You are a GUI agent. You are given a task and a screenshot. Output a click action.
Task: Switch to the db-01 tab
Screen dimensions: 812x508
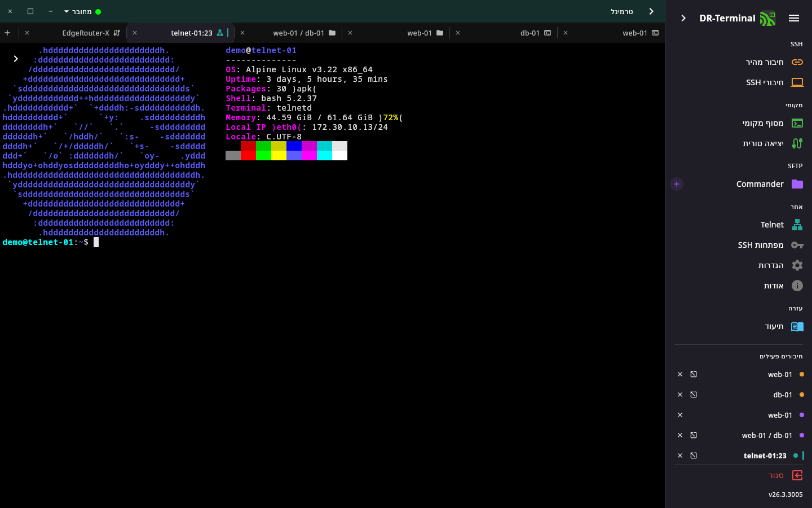(504, 33)
